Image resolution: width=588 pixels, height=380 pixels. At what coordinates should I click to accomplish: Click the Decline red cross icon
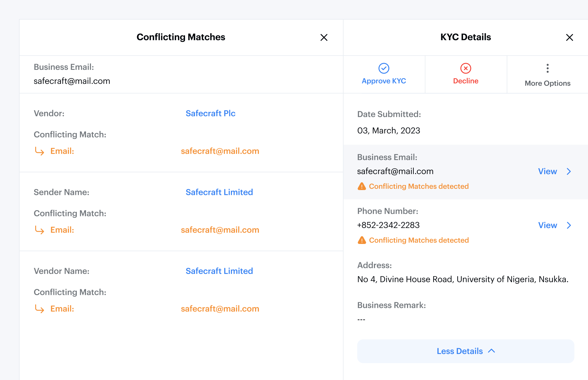point(466,68)
